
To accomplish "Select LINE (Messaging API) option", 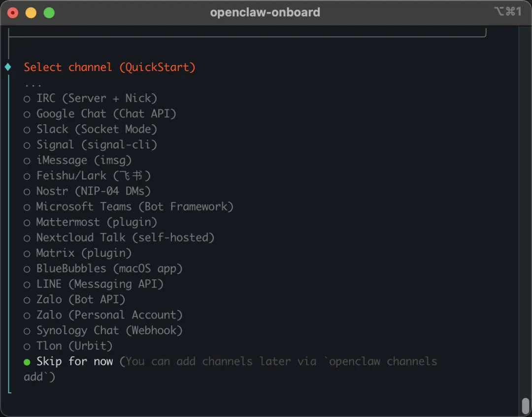I will click(x=93, y=284).
